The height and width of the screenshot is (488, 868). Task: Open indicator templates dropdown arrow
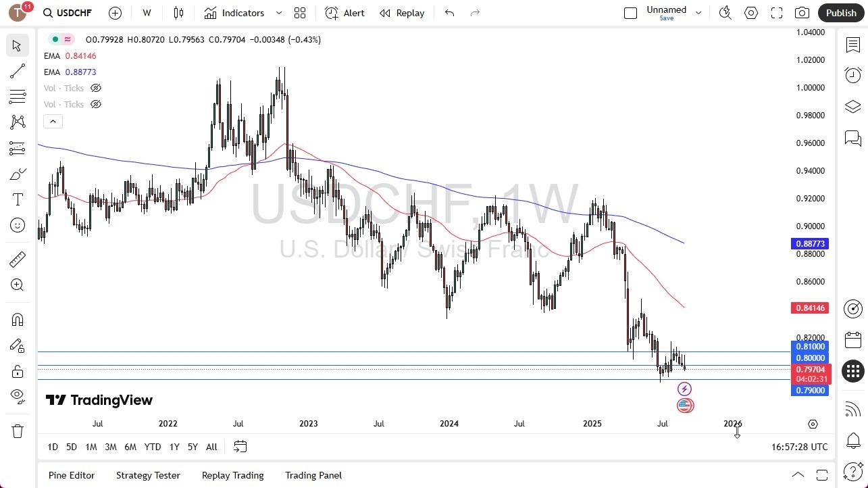tap(278, 13)
